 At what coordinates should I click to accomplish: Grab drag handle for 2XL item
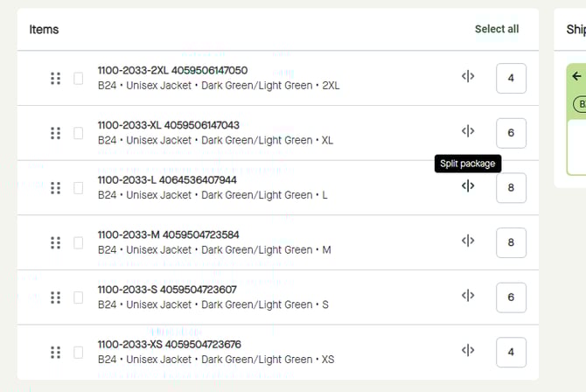pyautogui.click(x=55, y=79)
